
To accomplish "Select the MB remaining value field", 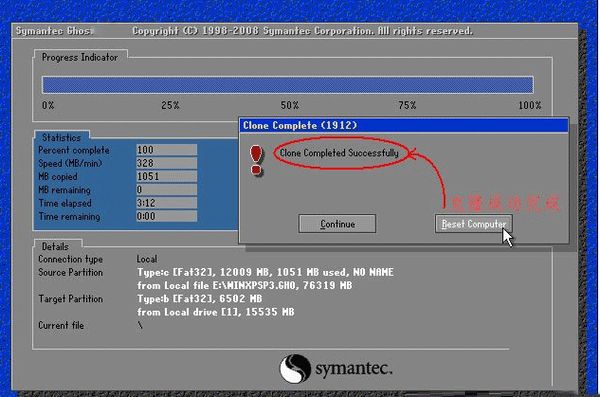I will click(166, 190).
